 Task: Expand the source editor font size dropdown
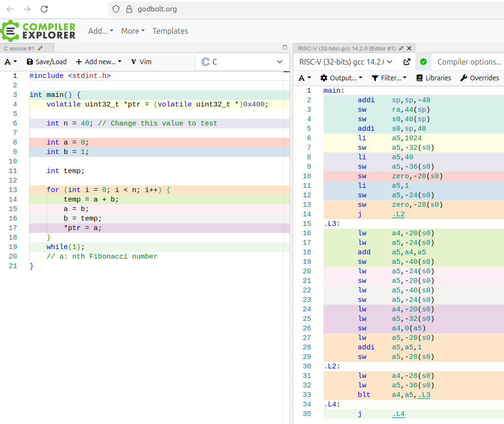10,62
